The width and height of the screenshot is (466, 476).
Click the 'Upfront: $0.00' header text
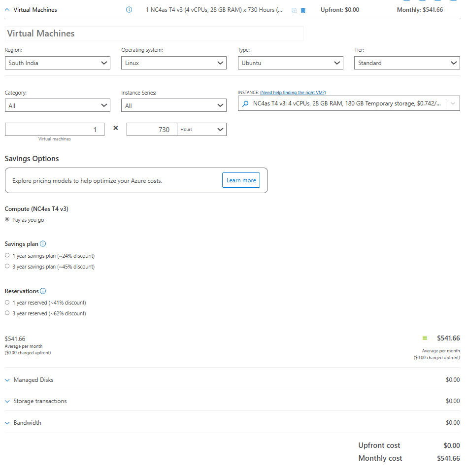point(340,10)
